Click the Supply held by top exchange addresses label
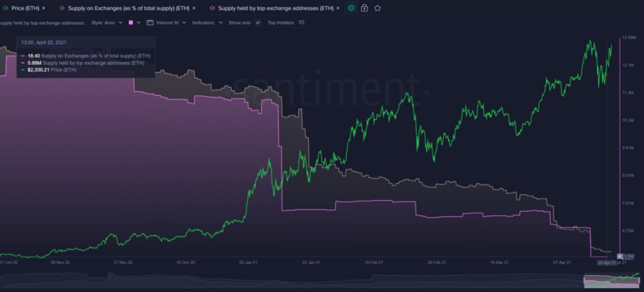The image size is (644, 292). [x=42, y=23]
